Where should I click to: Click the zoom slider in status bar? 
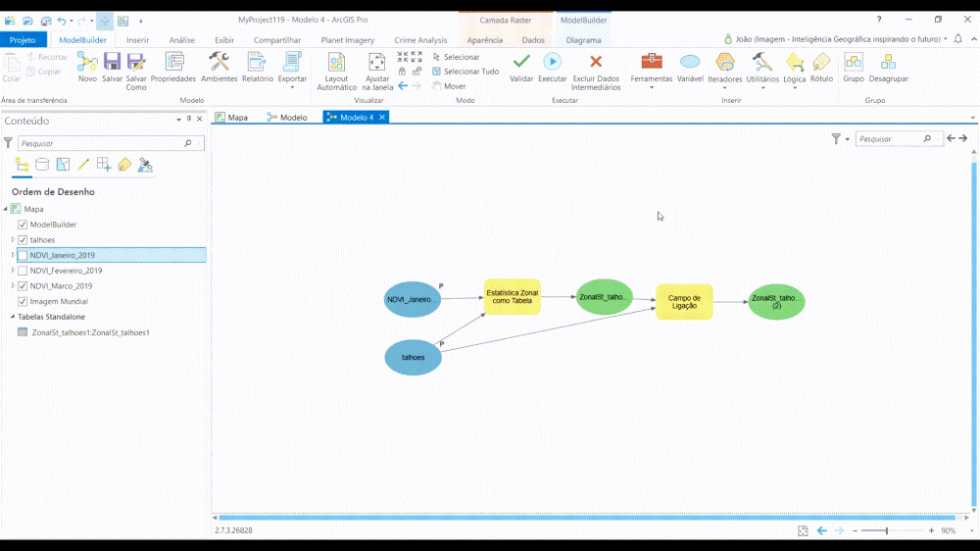(887, 530)
